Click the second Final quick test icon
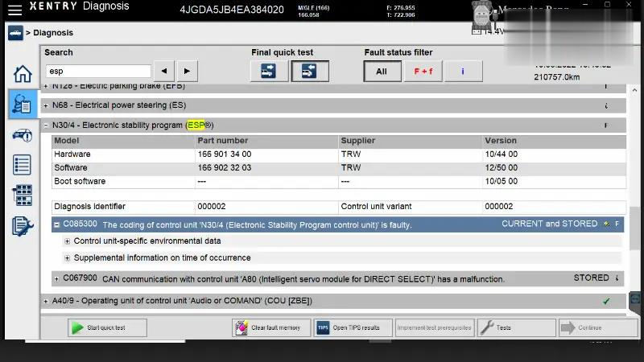This screenshot has height=362, width=644. coord(310,71)
